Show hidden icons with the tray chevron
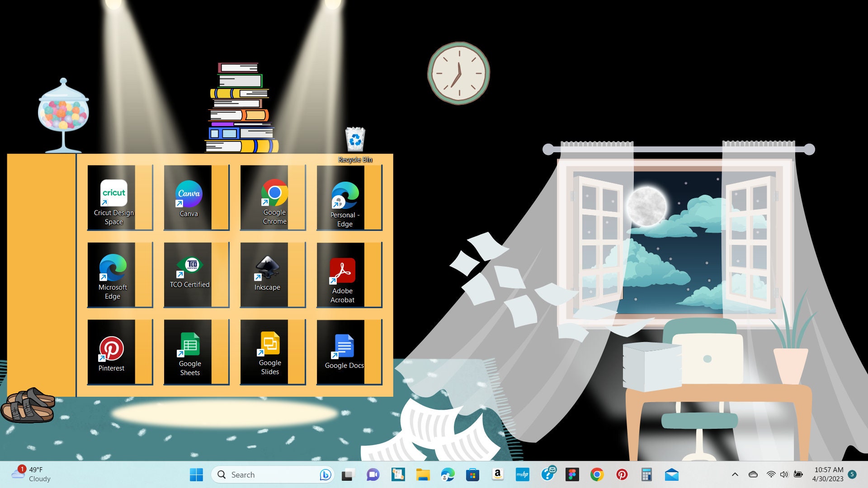 tap(735, 474)
